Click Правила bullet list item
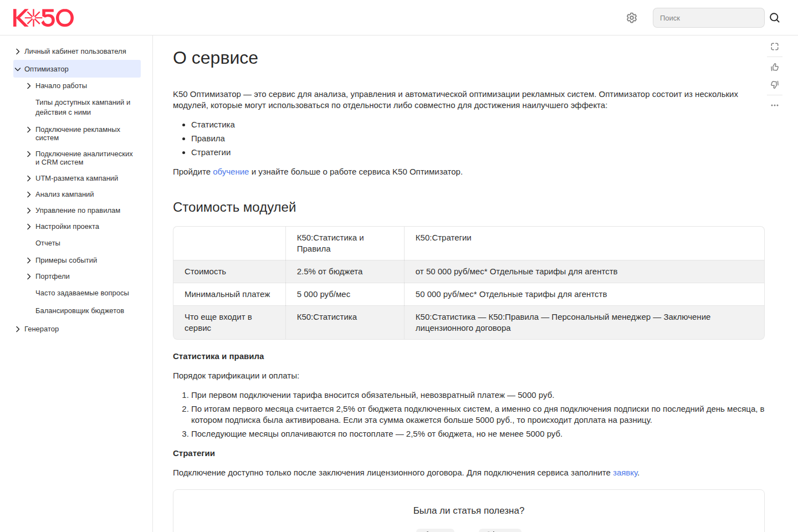This screenshot has width=798, height=532. coord(208,139)
